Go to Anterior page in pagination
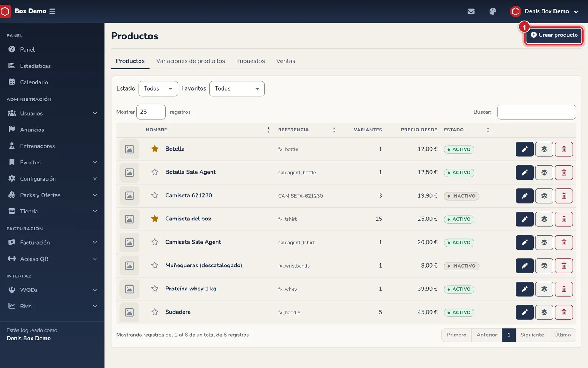588x368 pixels. [x=487, y=335]
